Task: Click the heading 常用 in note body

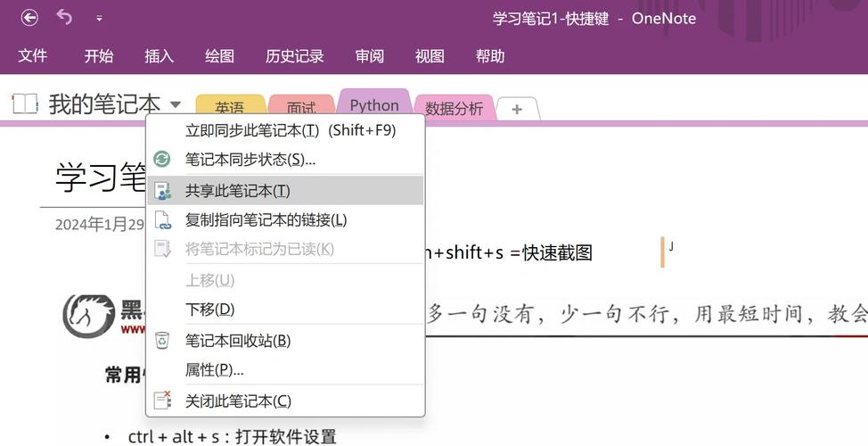Action: pos(125,375)
